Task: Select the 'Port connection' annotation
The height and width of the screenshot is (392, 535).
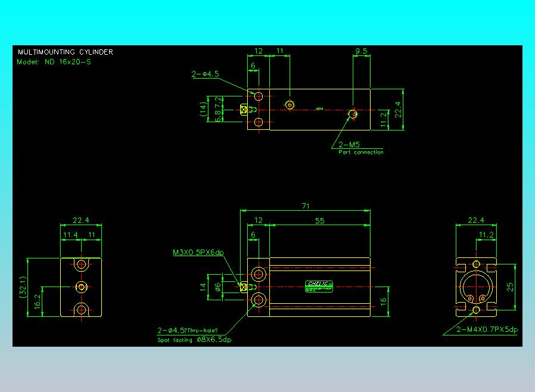Action: 361,152
